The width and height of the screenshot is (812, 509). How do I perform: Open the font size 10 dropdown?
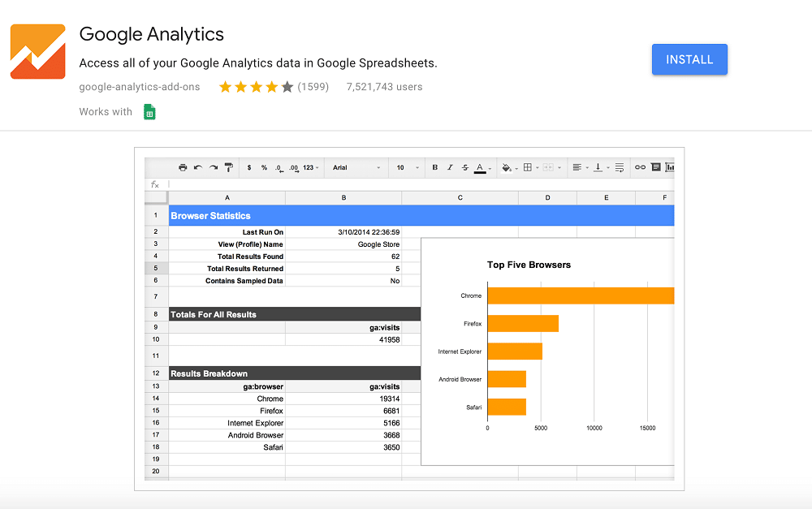click(408, 167)
